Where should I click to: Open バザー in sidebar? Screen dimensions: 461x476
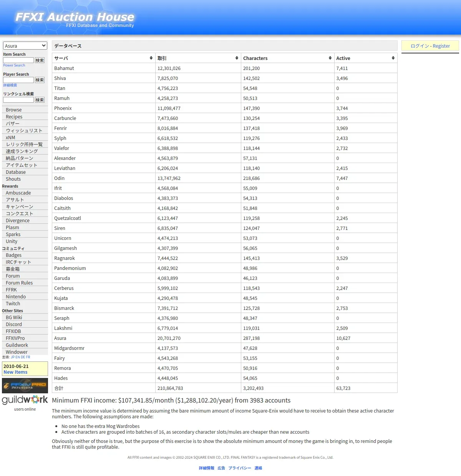25,123
